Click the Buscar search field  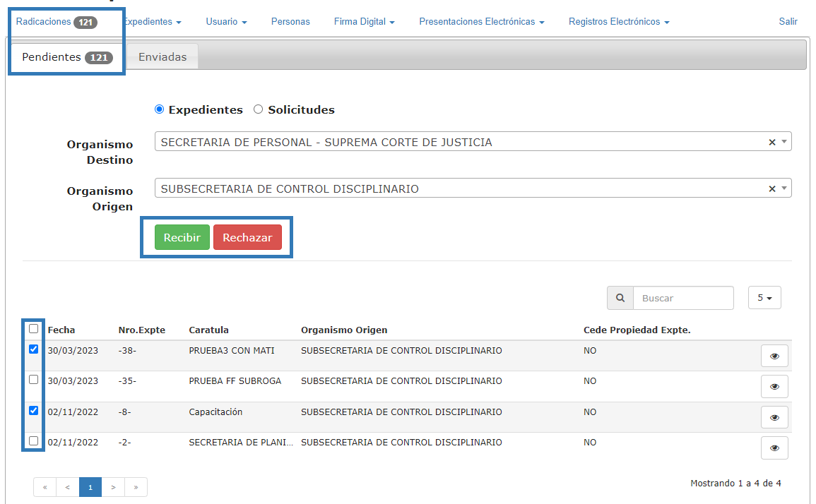click(683, 298)
